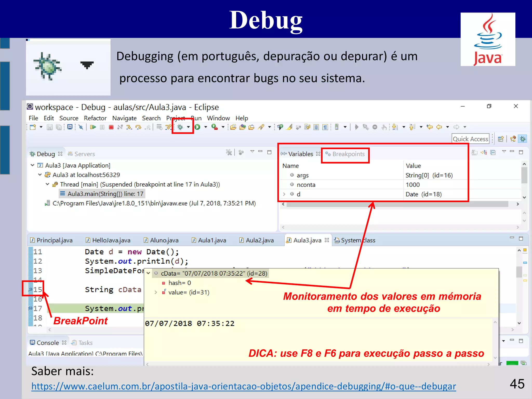Expand variable d in Variables view

(284, 194)
